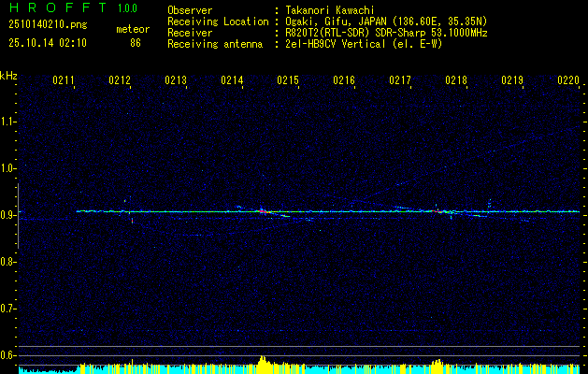Image resolution: width=588 pixels, height=374 pixels.
Task: Click the 0219 time marker
Action: (512, 79)
